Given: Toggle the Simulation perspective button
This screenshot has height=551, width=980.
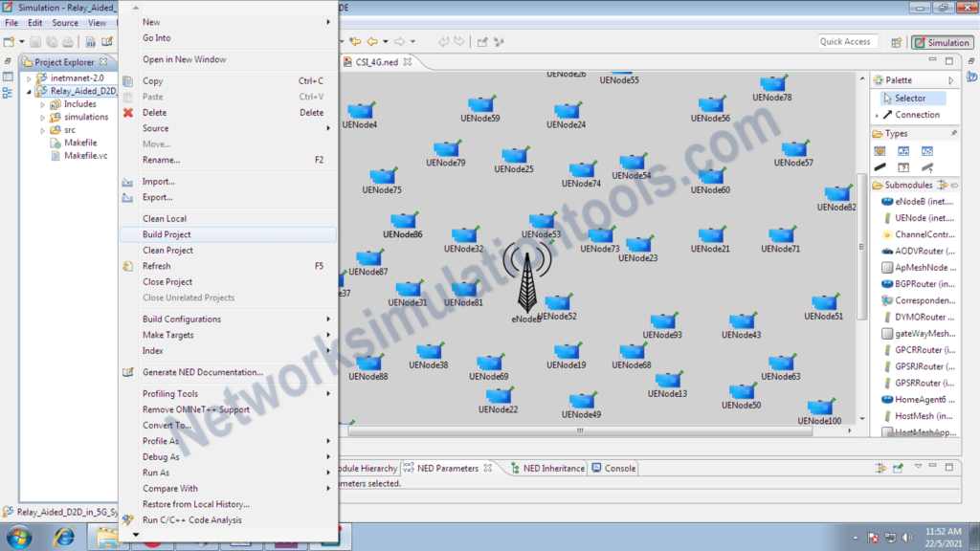Looking at the screenshot, I should tap(942, 42).
